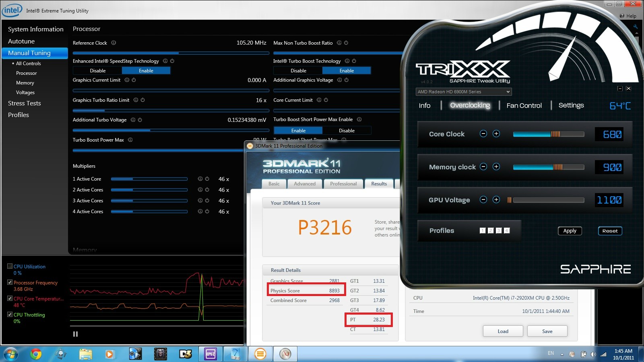644x362 pixels.
Task: Click Save button in 3DMark results
Action: (547, 331)
